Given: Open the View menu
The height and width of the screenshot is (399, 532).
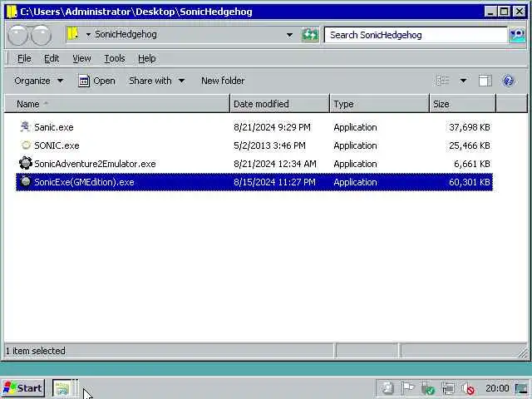Looking at the screenshot, I should pyautogui.click(x=81, y=58).
